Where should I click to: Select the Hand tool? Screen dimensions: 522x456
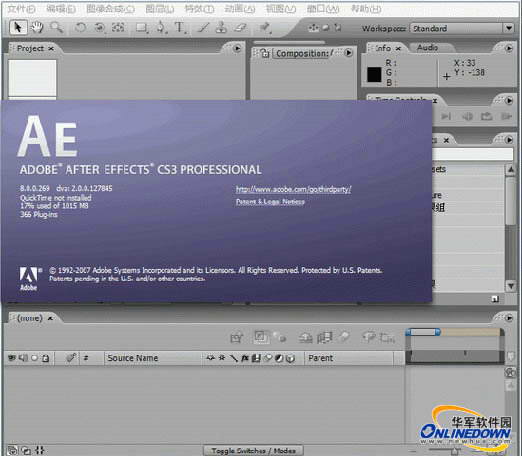click(x=37, y=27)
